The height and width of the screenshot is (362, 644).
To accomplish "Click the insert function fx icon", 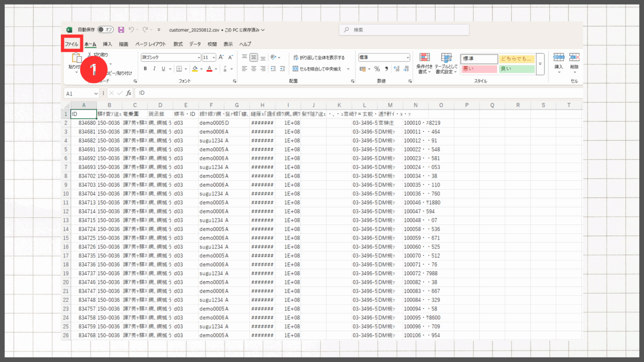I will pos(129,93).
